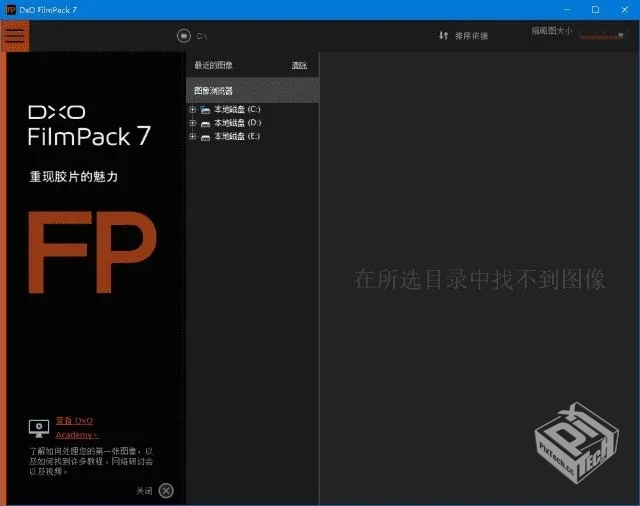Expand the 本地磁盘 (E:) node

(x=193, y=136)
